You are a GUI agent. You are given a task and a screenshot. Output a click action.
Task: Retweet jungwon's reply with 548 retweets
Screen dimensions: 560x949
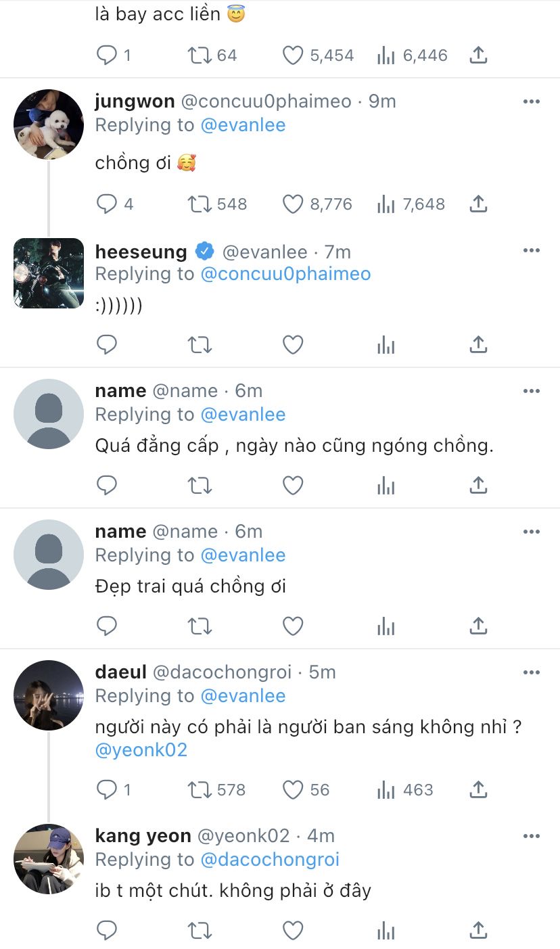click(x=200, y=204)
